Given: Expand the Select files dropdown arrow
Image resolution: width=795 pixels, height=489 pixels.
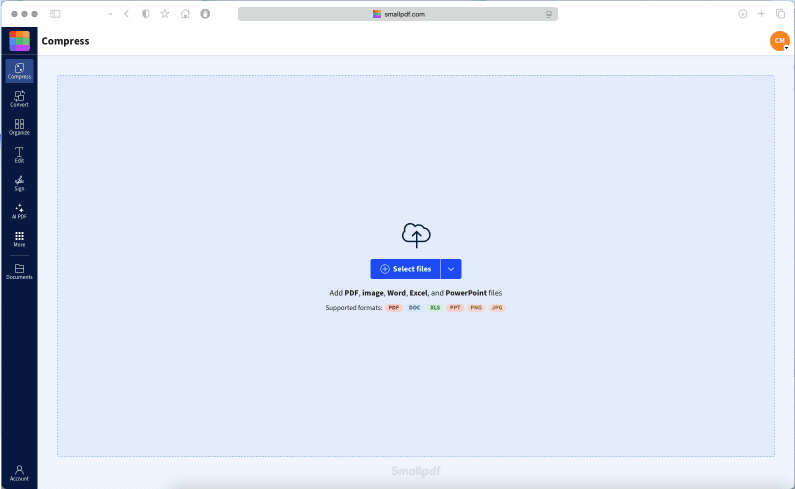Looking at the screenshot, I should [451, 269].
